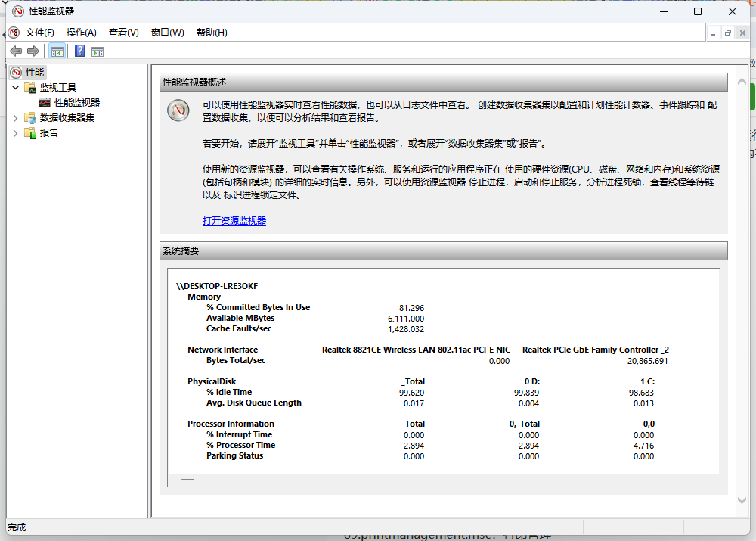
Task: Select 报告 tree item label
Action: (48, 133)
